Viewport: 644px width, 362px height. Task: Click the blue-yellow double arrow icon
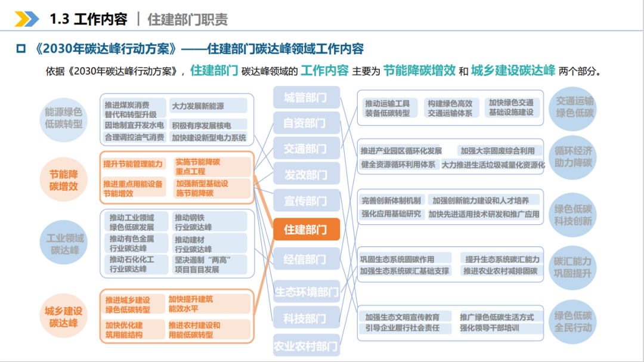pyautogui.click(x=26, y=19)
